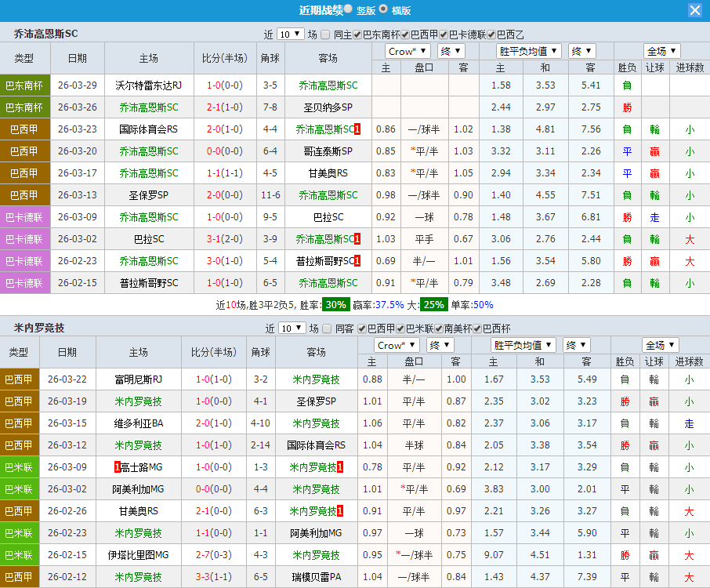Image resolution: width=710 pixels, height=588 pixels.
Task: Close the 近期战绩 panel with the X
Action: (x=696, y=10)
